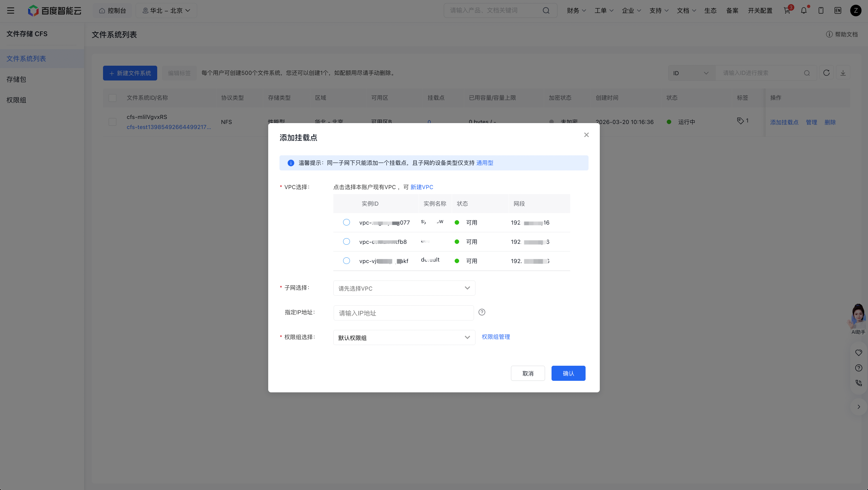Click the mobile phone icon in the header
The image size is (868, 490).
(821, 10)
